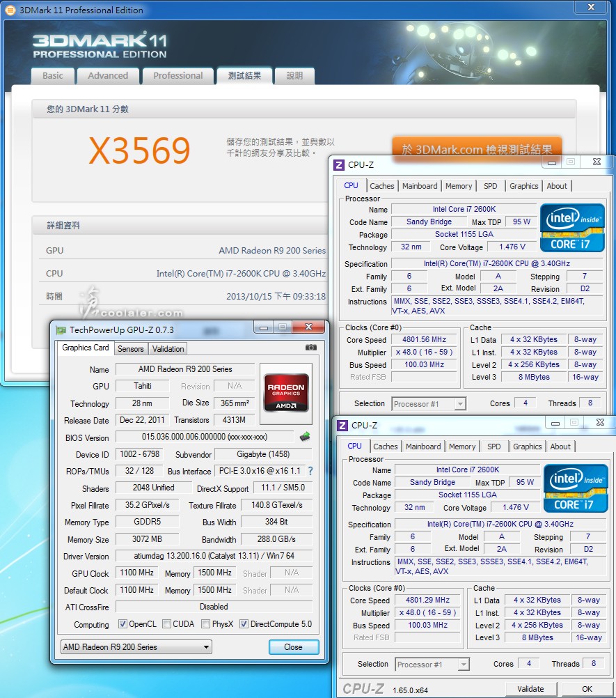Click the GPU-Z Name field AMD Radeon R9 200 Series
This screenshot has height=698, width=616.
[x=185, y=369]
